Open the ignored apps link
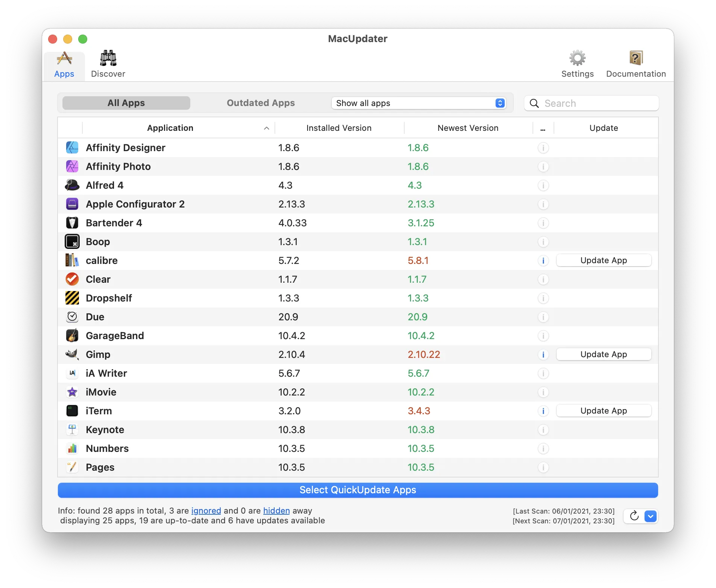The width and height of the screenshot is (716, 588). (206, 511)
